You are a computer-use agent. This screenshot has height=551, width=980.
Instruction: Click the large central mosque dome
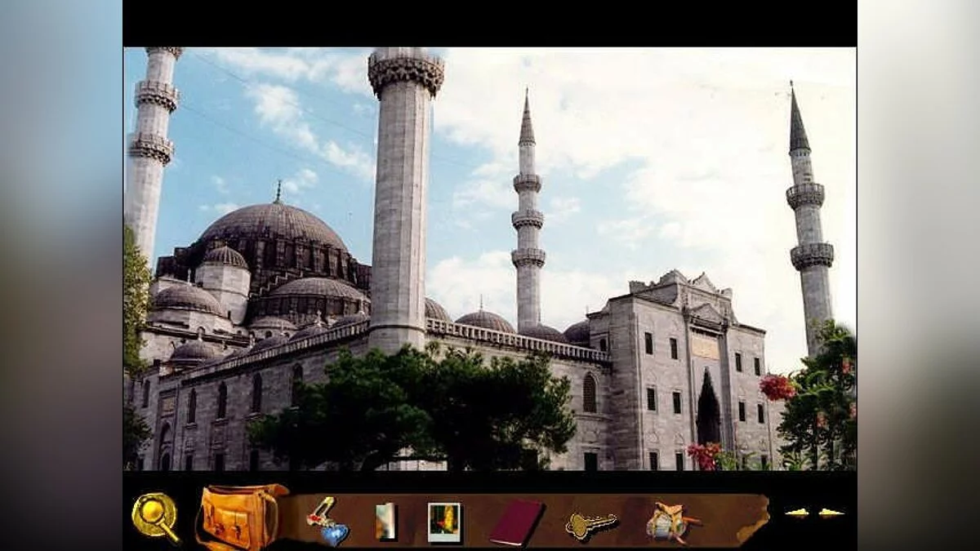point(274,225)
